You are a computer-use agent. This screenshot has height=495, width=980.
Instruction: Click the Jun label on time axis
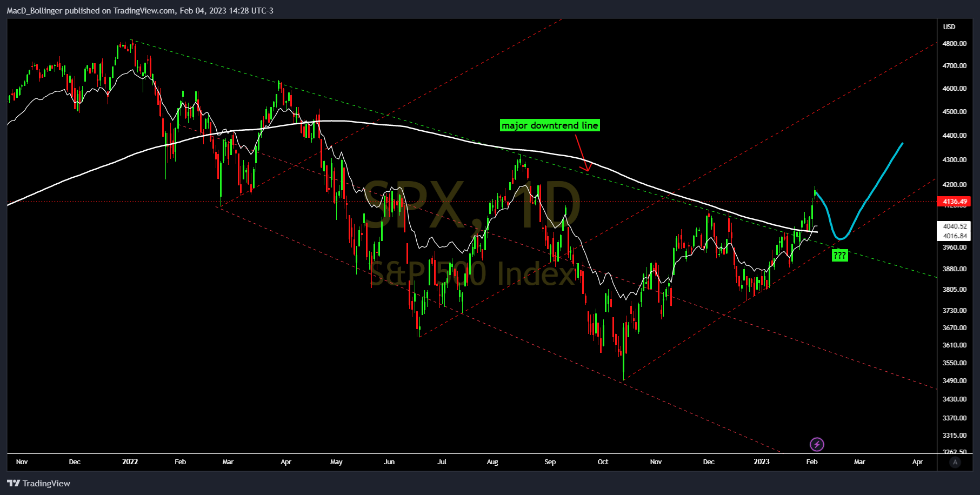[x=389, y=461]
